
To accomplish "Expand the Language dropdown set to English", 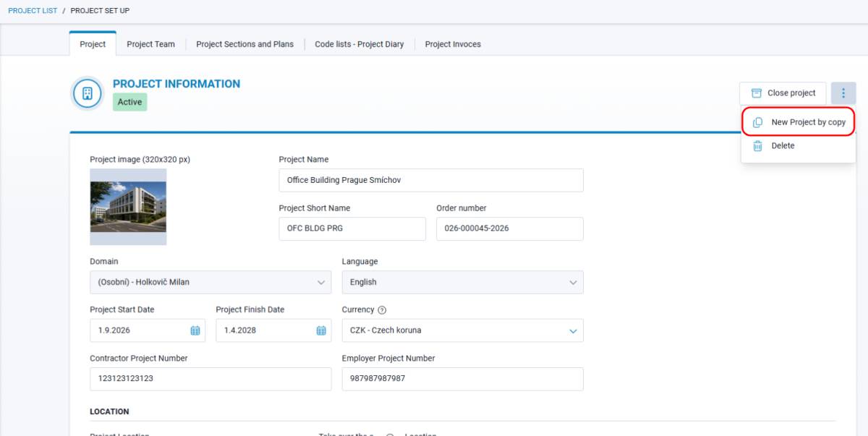I will click(462, 282).
